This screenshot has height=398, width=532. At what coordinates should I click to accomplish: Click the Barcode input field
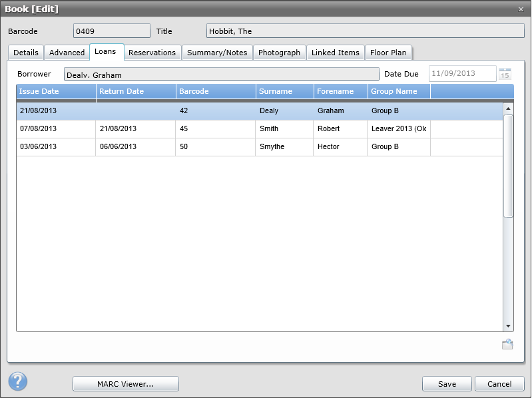111,31
